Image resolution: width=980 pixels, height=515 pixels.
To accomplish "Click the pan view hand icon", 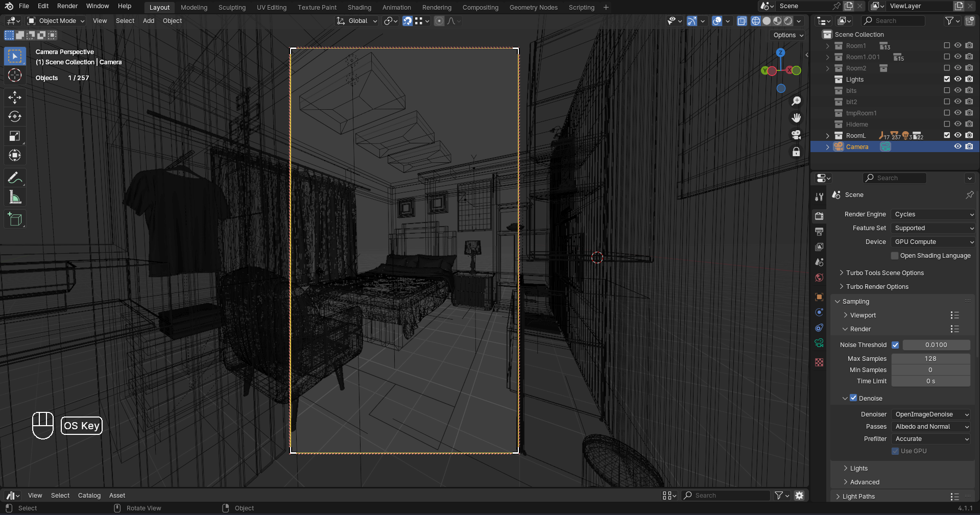I will 796,118.
